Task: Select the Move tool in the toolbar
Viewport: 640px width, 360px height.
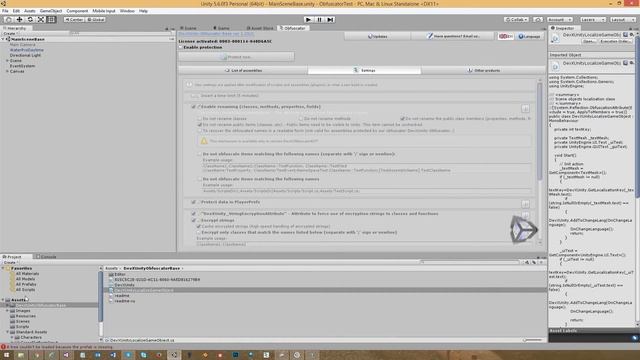Action: pyautogui.click(x=19, y=19)
